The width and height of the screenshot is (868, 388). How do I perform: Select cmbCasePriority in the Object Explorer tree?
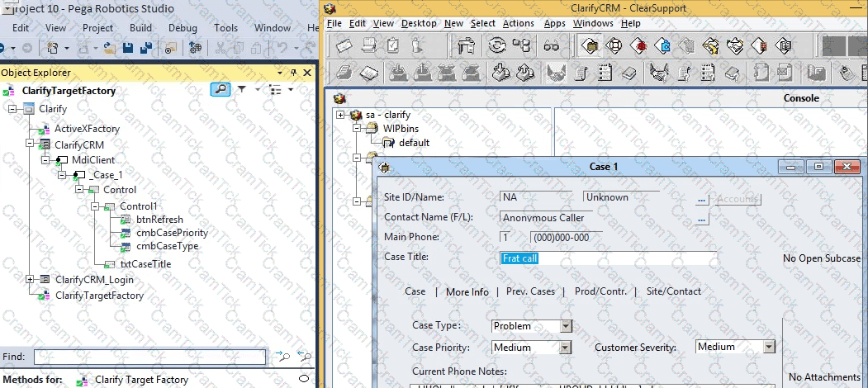(172, 233)
